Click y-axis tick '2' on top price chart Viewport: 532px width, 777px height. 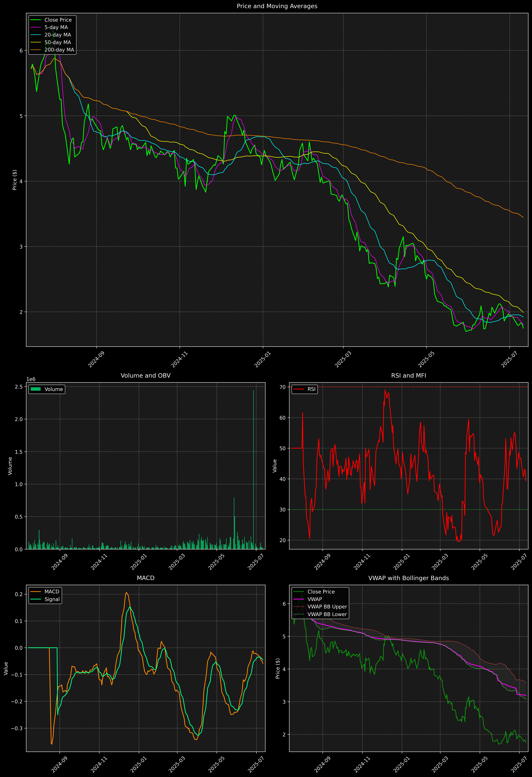pos(21,312)
